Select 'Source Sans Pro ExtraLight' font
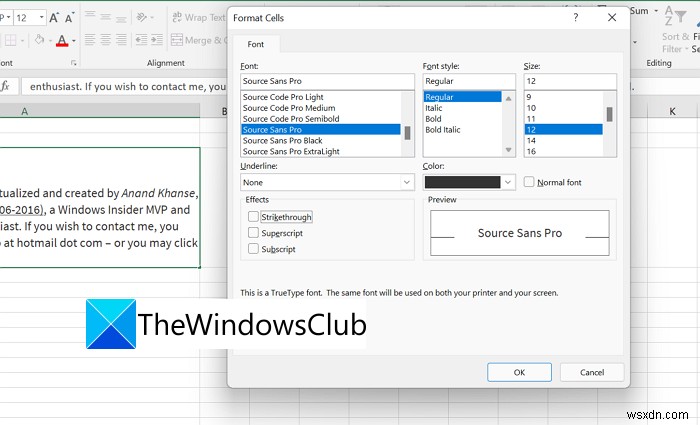 (291, 151)
